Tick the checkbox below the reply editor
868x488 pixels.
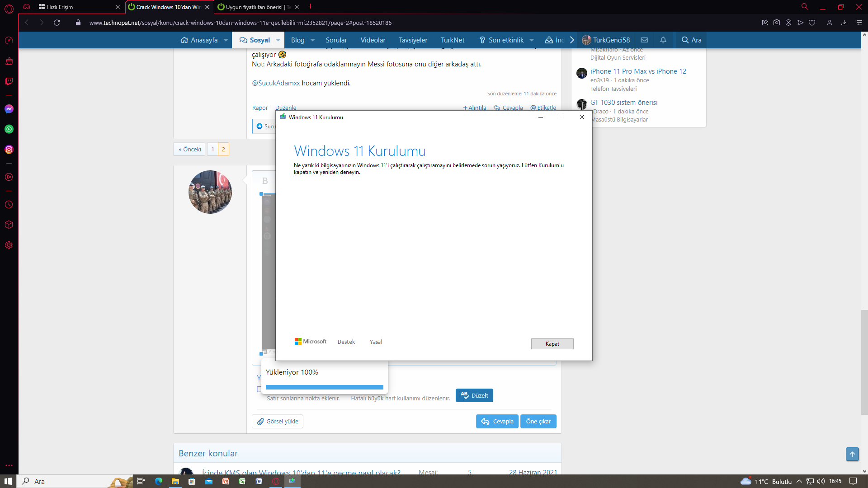(259, 389)
